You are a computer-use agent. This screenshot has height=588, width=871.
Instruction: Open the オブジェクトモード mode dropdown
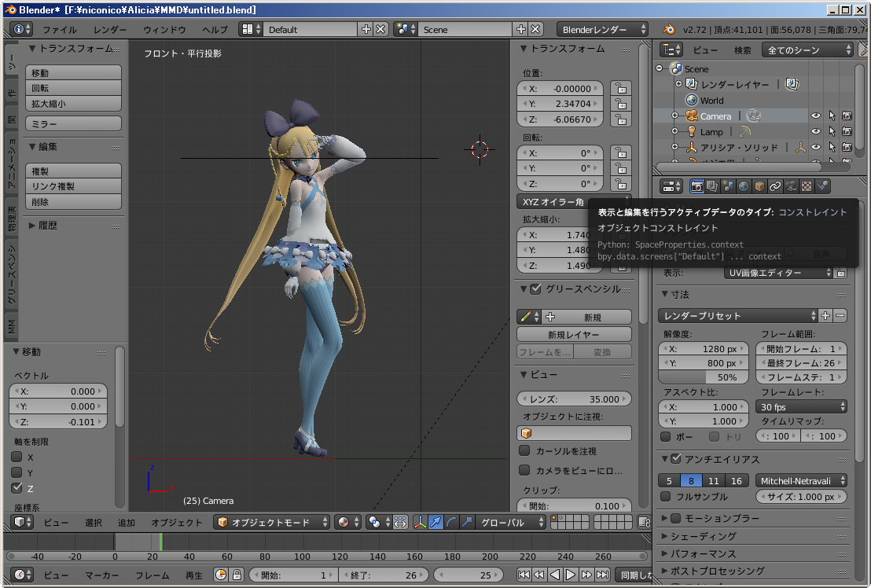[x=272, y=522]
